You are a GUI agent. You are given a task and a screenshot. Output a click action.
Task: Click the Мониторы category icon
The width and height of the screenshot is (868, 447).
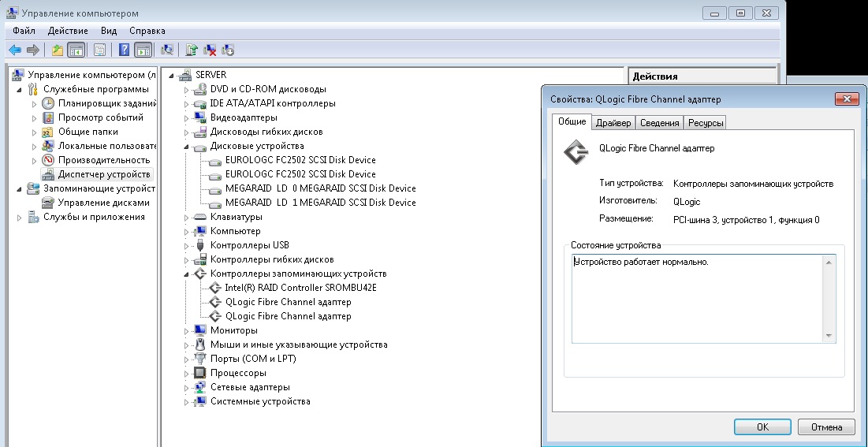(x=199, y=330)
